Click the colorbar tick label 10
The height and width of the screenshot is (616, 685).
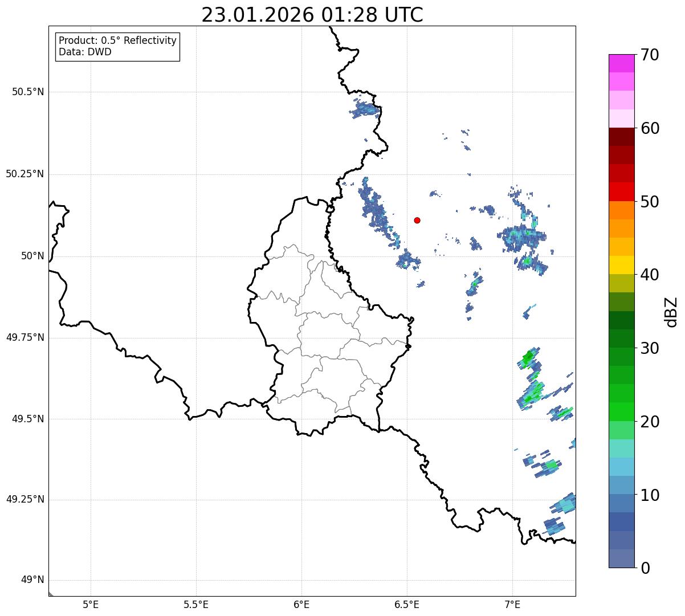[x=650, y=495]
